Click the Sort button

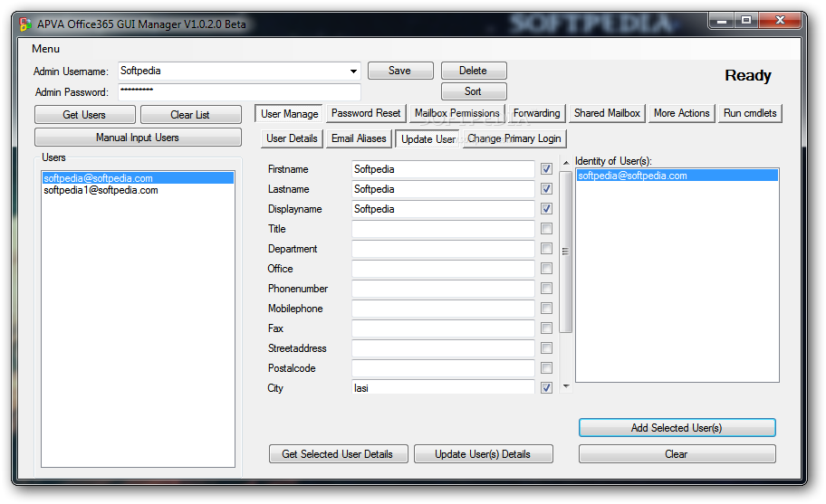point(474,91)
